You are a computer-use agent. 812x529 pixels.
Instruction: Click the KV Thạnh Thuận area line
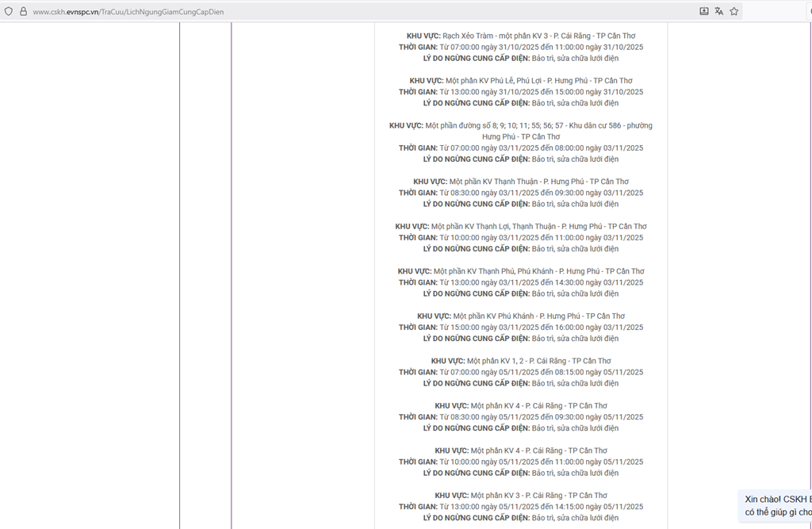click(521, 182)
